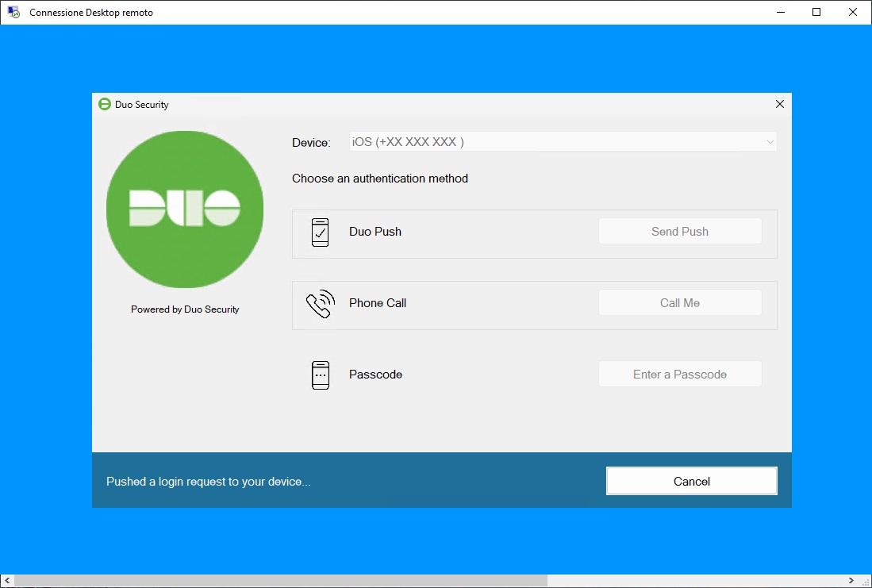Click the Enter a Passcode button
This screenshot has width=872, height=588.
tap(680, 375)
